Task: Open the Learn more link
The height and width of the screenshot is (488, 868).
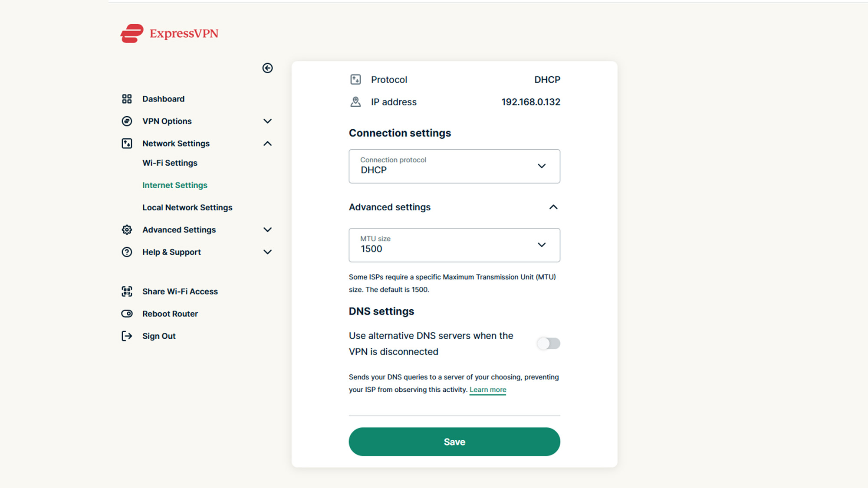Action: click(x=488, y=390)
